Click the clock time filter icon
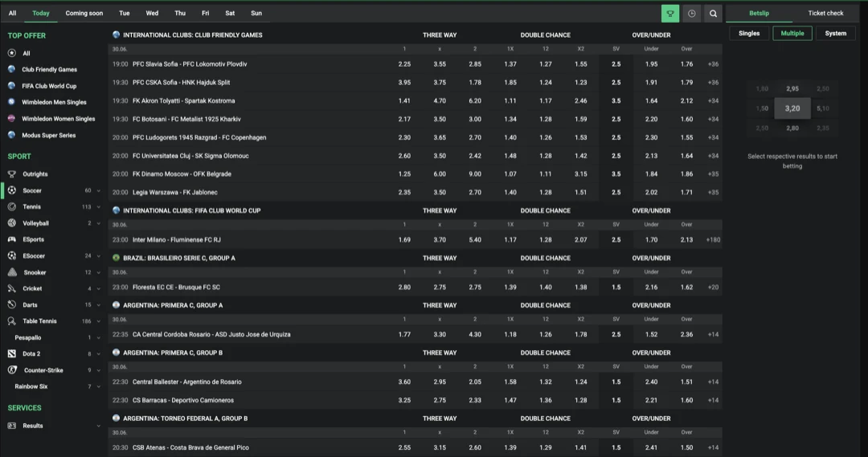 pos(691,14)
